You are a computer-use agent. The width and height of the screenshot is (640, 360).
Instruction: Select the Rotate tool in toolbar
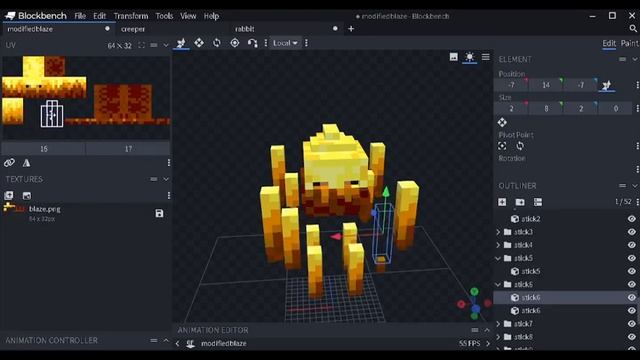click(217, 43)
